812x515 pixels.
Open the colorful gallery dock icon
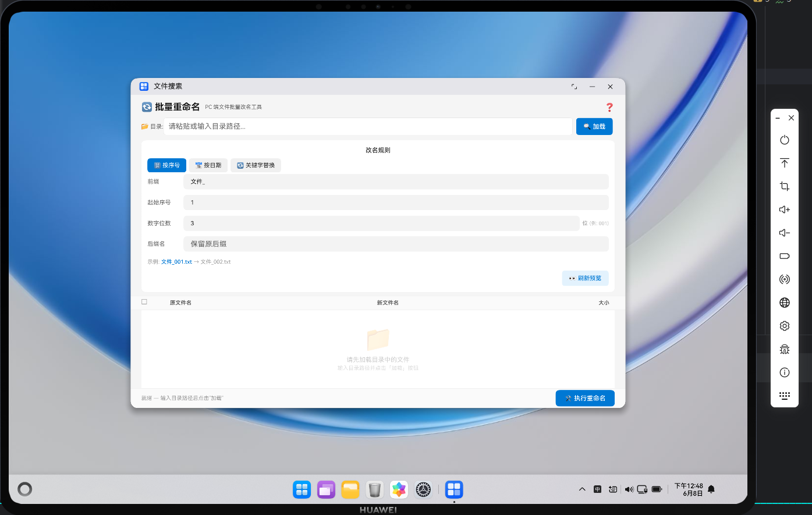(x=399, y=489)
